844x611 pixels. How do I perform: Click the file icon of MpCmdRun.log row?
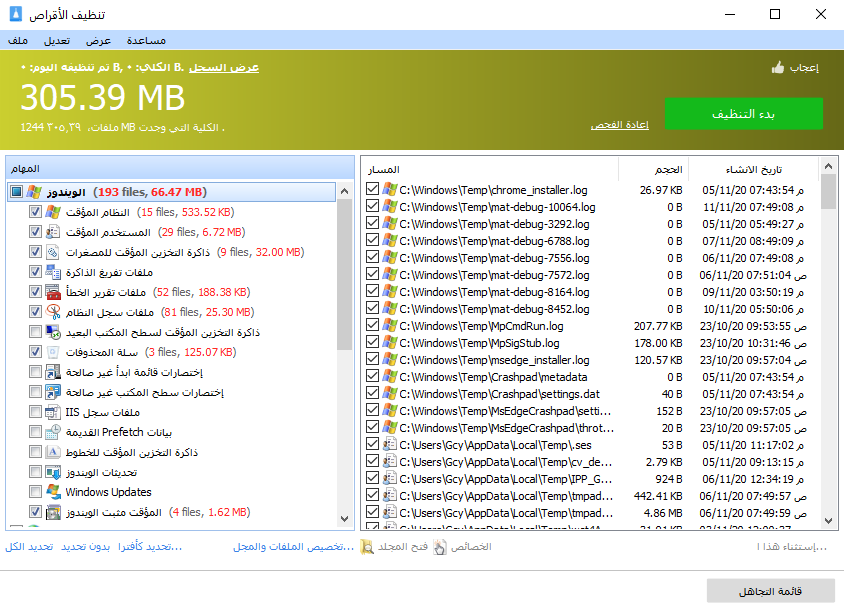tap(390, 326)
